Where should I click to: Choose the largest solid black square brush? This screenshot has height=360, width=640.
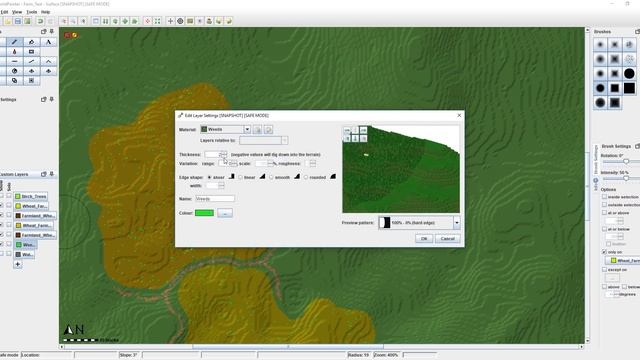[x=629, y=88]
